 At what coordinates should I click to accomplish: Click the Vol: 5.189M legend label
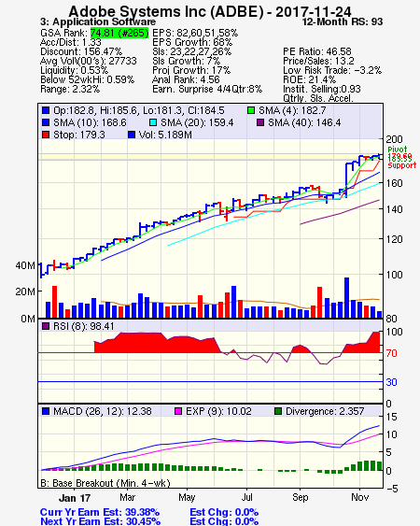(x=165, y=135)
